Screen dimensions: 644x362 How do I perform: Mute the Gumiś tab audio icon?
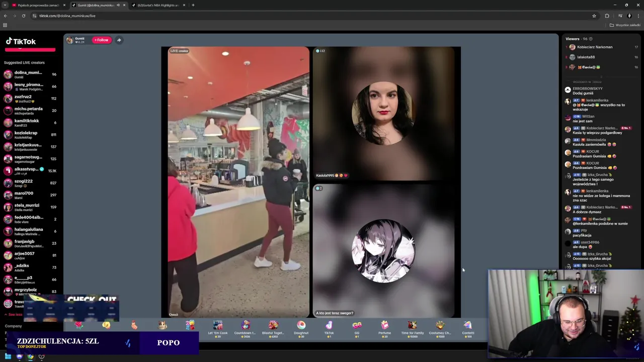118,5
